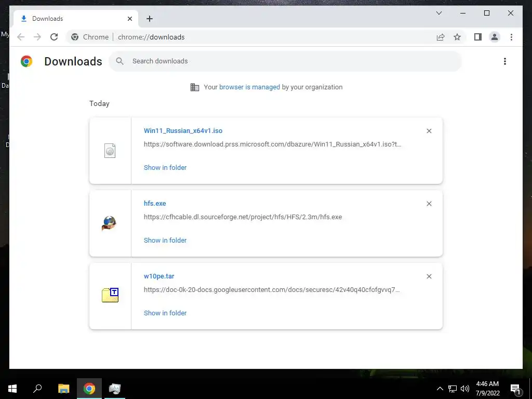Click the Chrome site info icon
Viewport: 532px width, 399px height.
(75, 37)
